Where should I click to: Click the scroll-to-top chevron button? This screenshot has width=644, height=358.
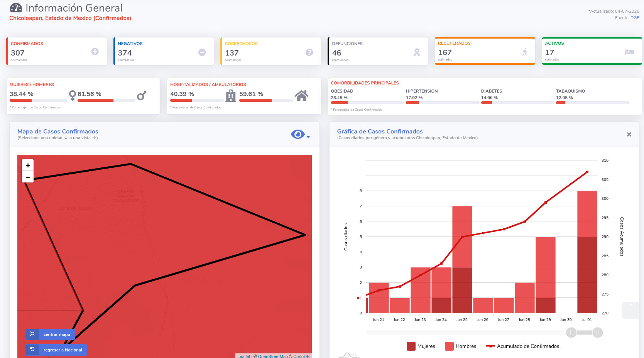point(631,310)
